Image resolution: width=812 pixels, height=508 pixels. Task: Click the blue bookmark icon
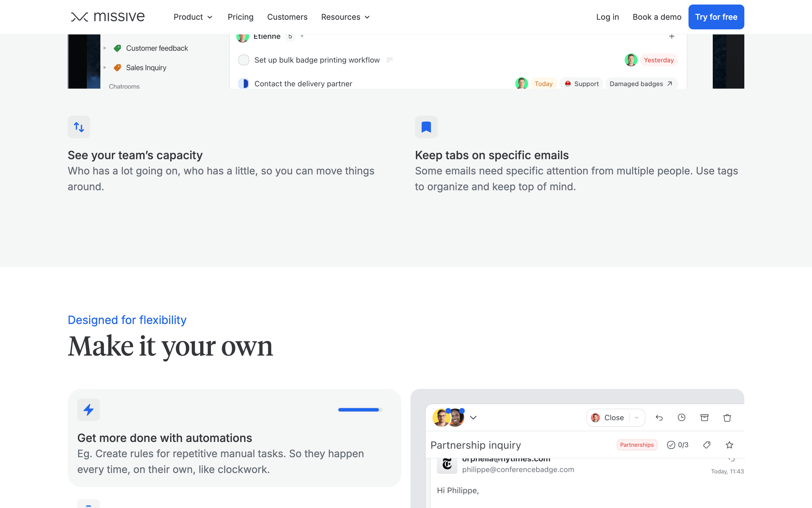click(x=426, y=127)
